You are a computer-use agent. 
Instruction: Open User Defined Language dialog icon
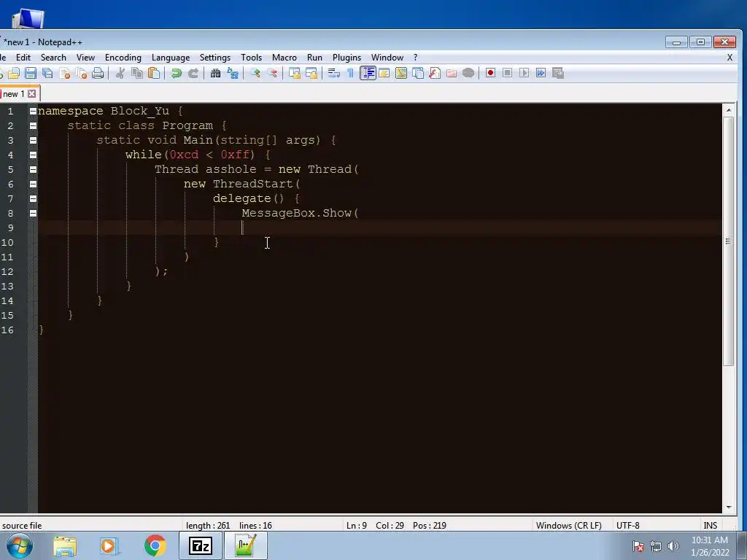click(x=384, y=73)
